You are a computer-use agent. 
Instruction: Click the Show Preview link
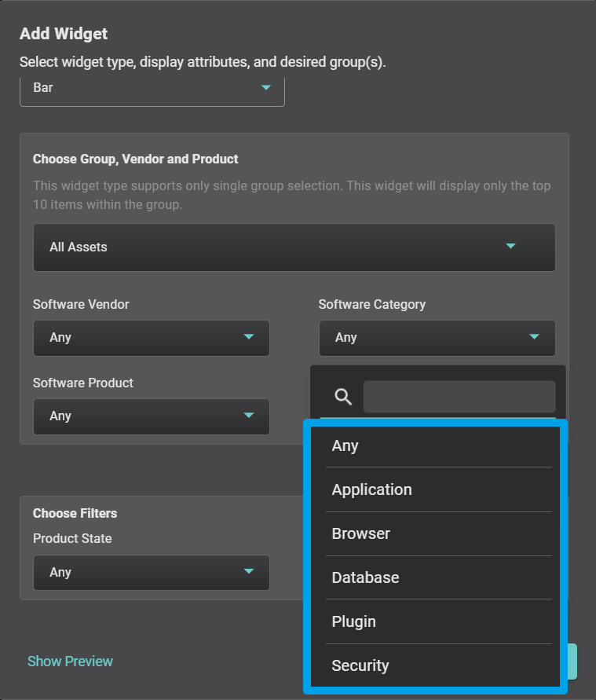tap(70, 662)
